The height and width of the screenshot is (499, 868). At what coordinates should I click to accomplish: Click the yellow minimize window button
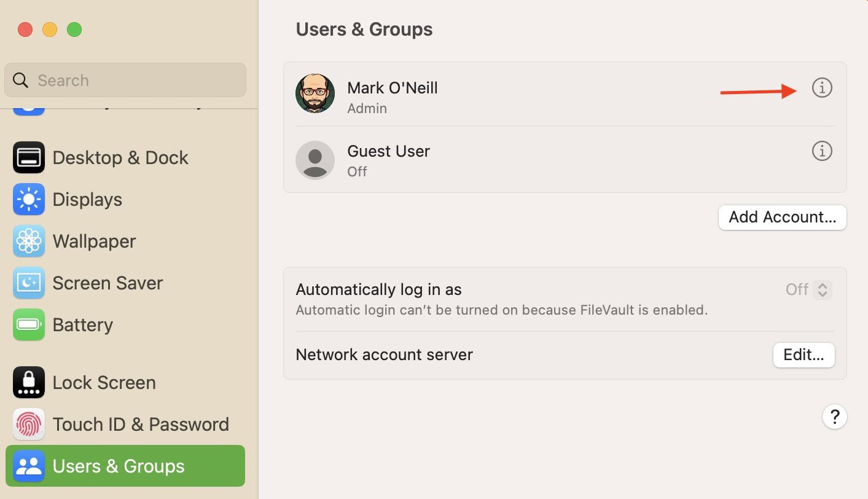tap(50, 29)
